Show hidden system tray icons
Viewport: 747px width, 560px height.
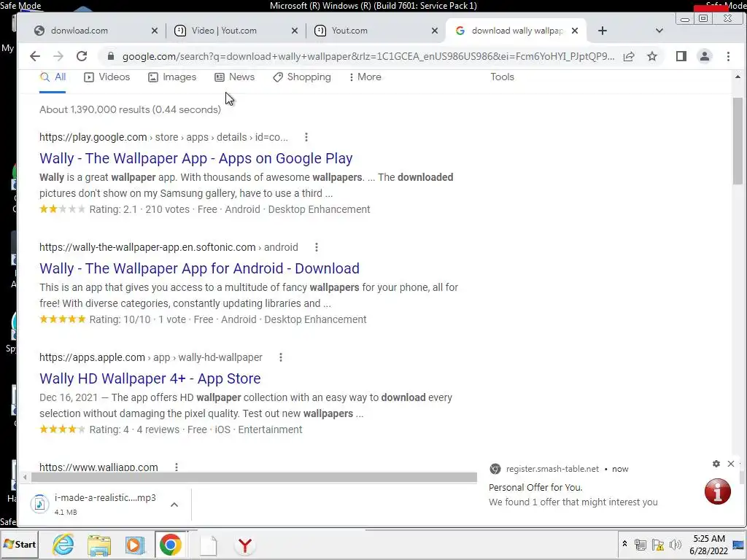624,544
